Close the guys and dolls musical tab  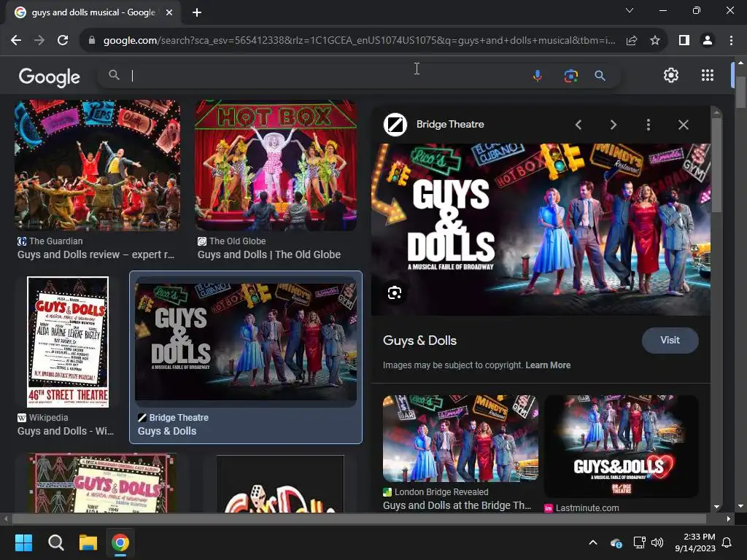click(169, 12)
